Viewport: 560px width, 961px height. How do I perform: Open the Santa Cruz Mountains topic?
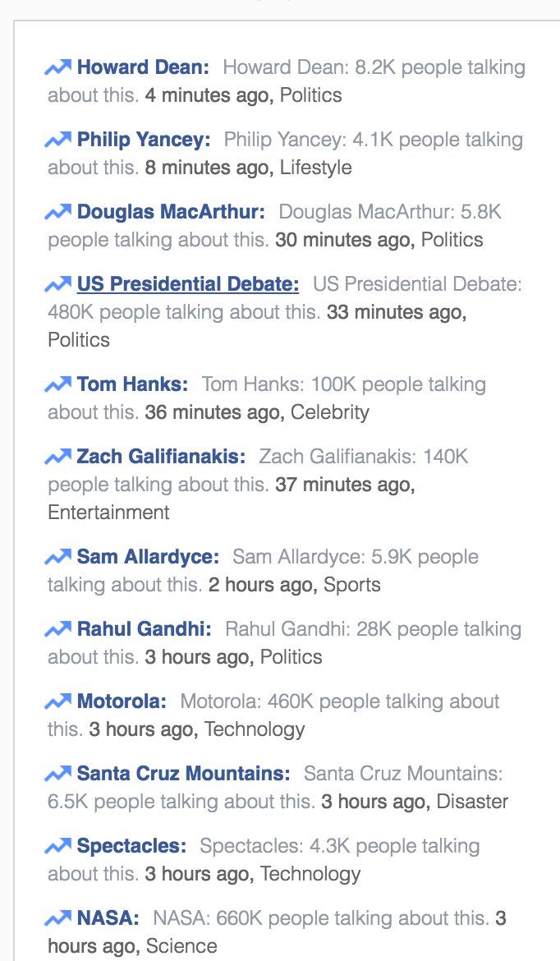pos(183,774)
